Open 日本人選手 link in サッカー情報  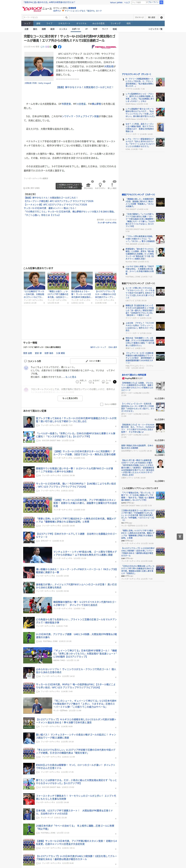tap(112, 347)
